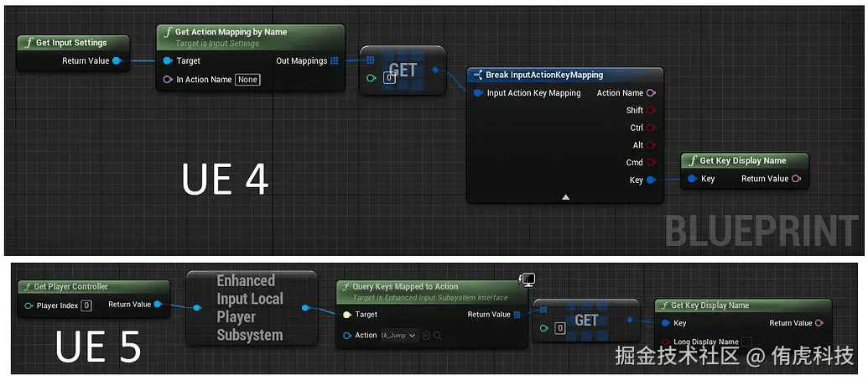The width and height of the screenshot is (868, 381).
Task: Click the use-selected-asset arrow icon next to IA_Jump
Action: pyautogui.click(x=426, y=336)
